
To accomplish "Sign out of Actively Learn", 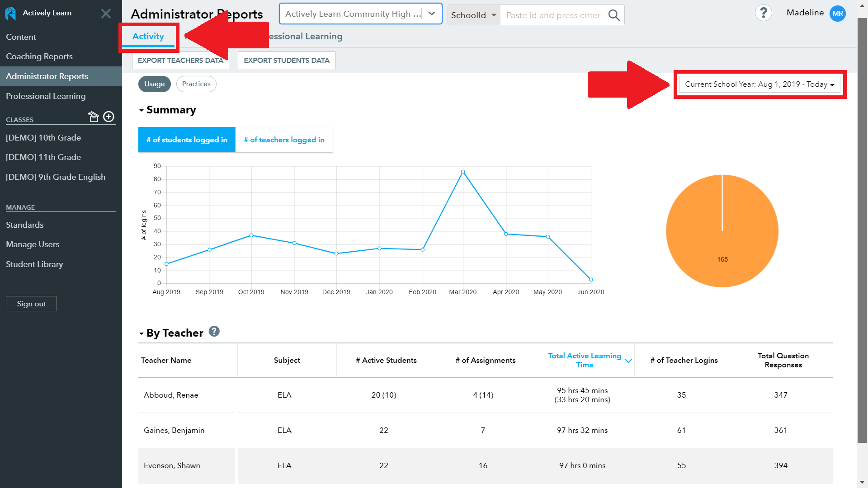I will (x=31, y=303).
